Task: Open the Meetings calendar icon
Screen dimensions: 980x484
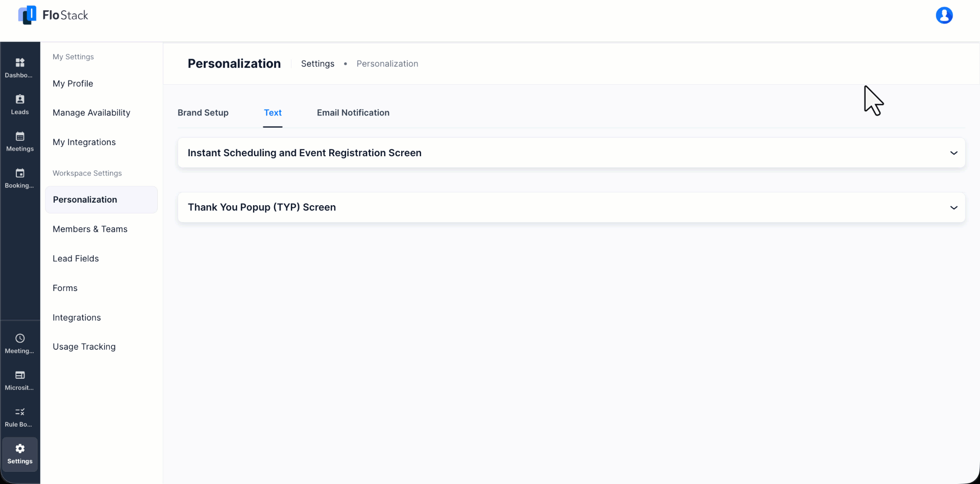Action: [20, 141]
